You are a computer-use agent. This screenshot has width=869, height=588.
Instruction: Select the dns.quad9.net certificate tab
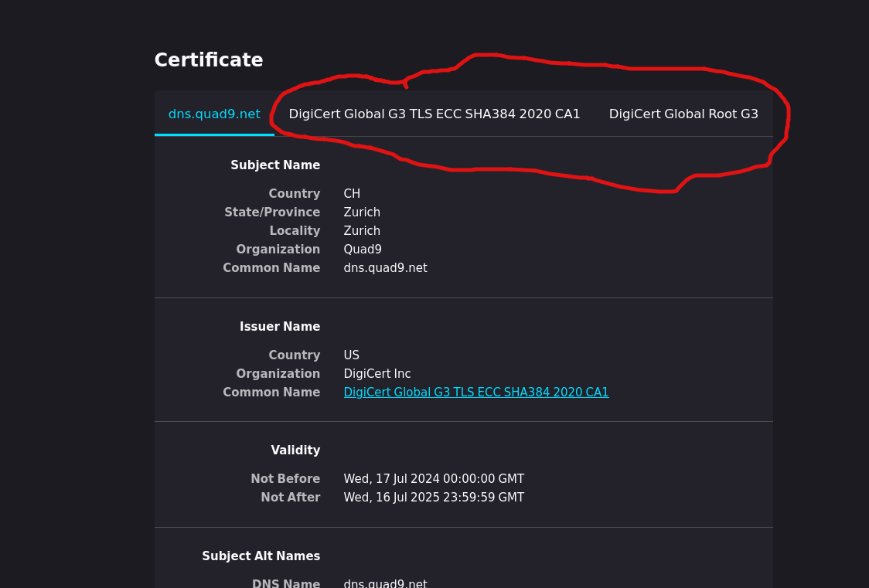[214, 114]
